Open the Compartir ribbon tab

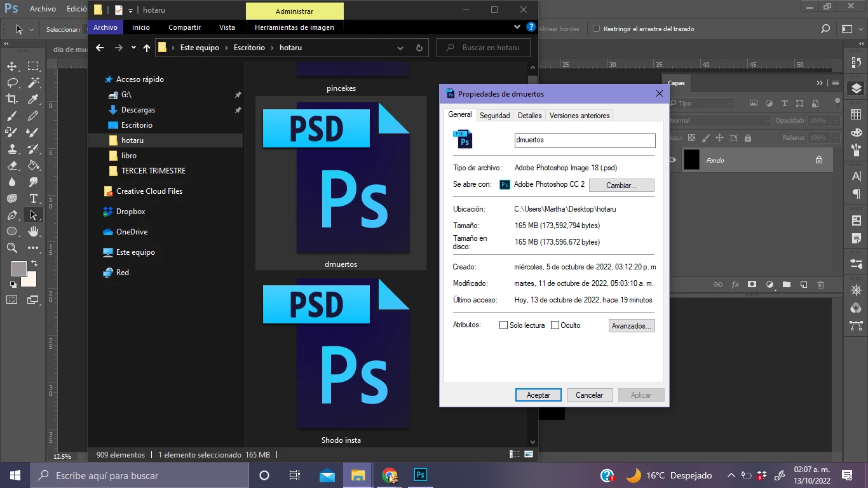[x=185, y=27]
